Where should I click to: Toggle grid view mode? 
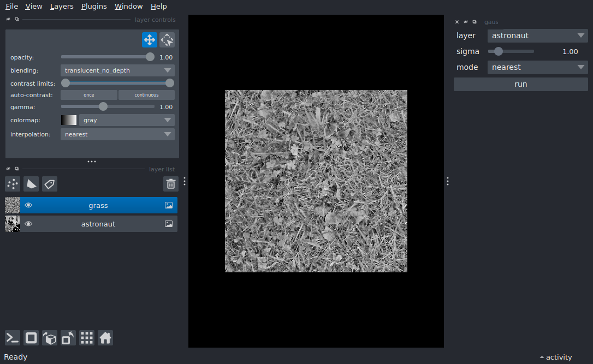tap(87, 338)
